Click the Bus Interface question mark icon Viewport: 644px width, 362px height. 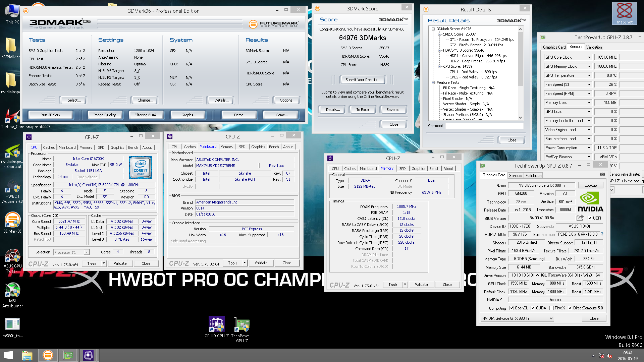point(602,234)
